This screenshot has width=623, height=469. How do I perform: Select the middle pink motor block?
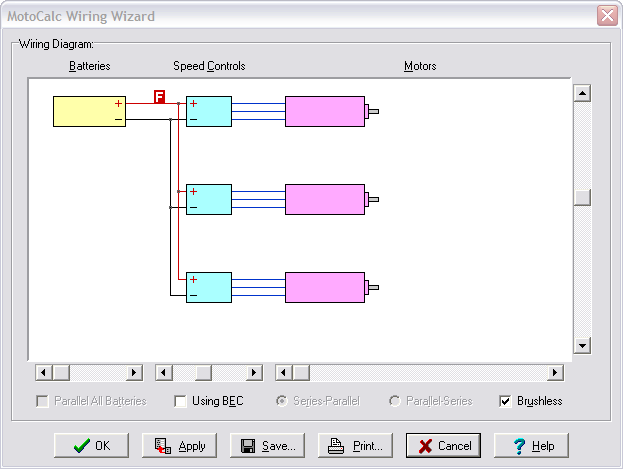325,200
